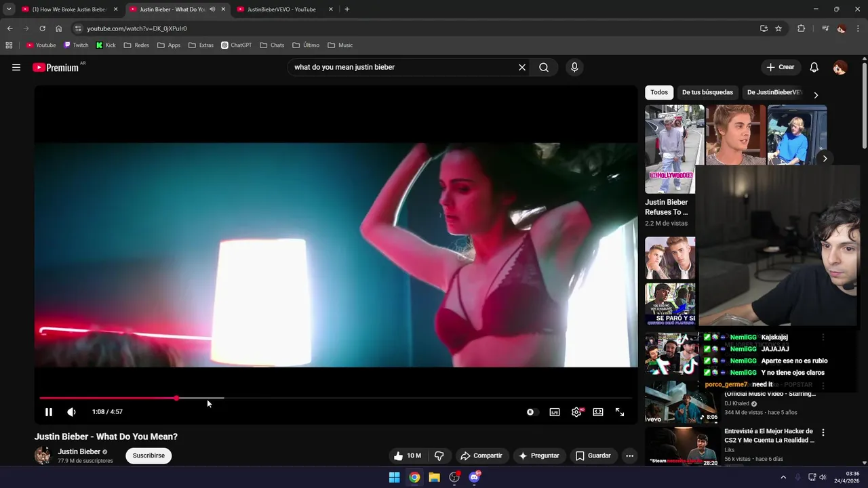Open the Windows Start menu
The height and width of the screenshot is (488, 868).
[394, 477]
